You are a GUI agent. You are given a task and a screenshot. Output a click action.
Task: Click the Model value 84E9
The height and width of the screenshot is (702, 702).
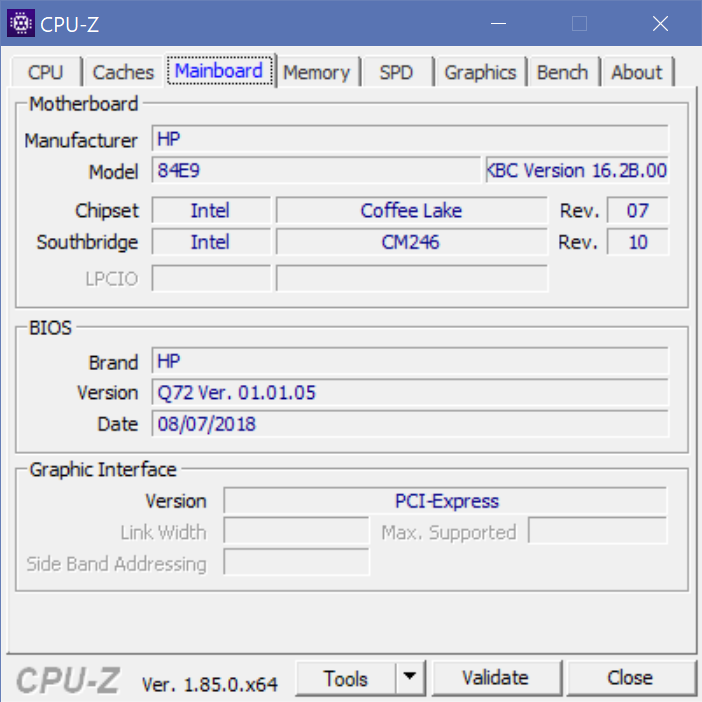[x=316, y=170]
